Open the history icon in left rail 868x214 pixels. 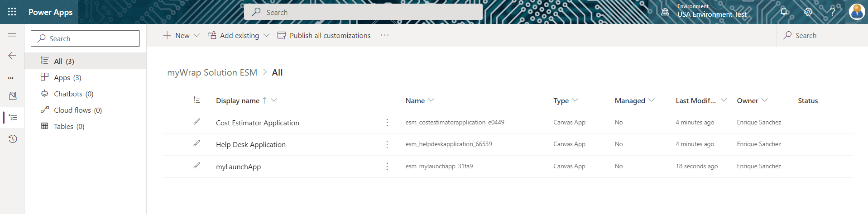pyautogui.click(x=13, y=139)
